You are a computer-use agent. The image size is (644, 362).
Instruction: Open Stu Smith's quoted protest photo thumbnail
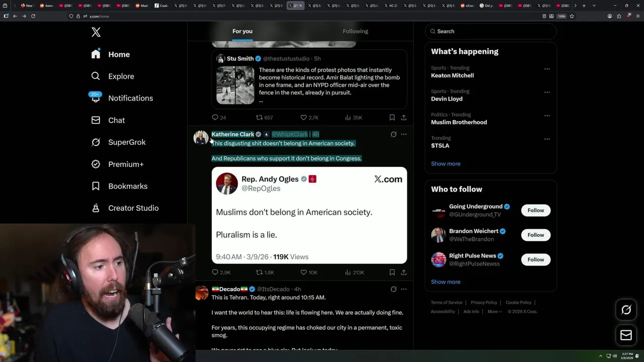(235, 85)
